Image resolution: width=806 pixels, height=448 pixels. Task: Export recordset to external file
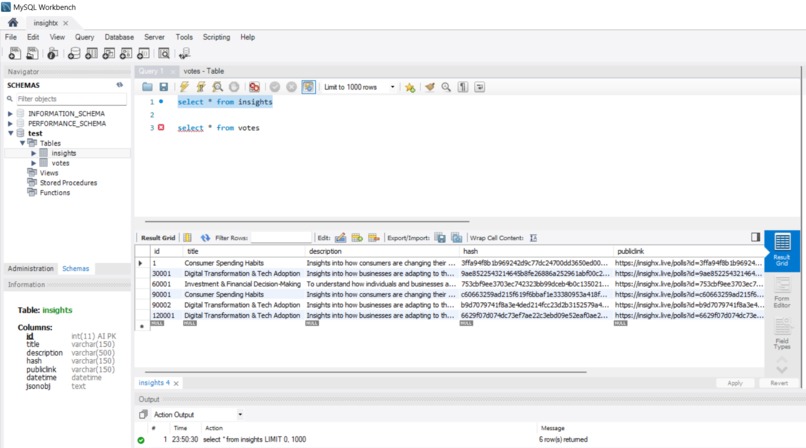pos(440,237)
